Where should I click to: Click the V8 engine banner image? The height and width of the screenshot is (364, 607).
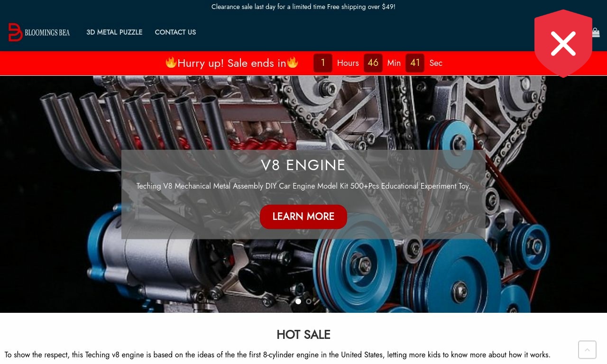tap(303, 194)
